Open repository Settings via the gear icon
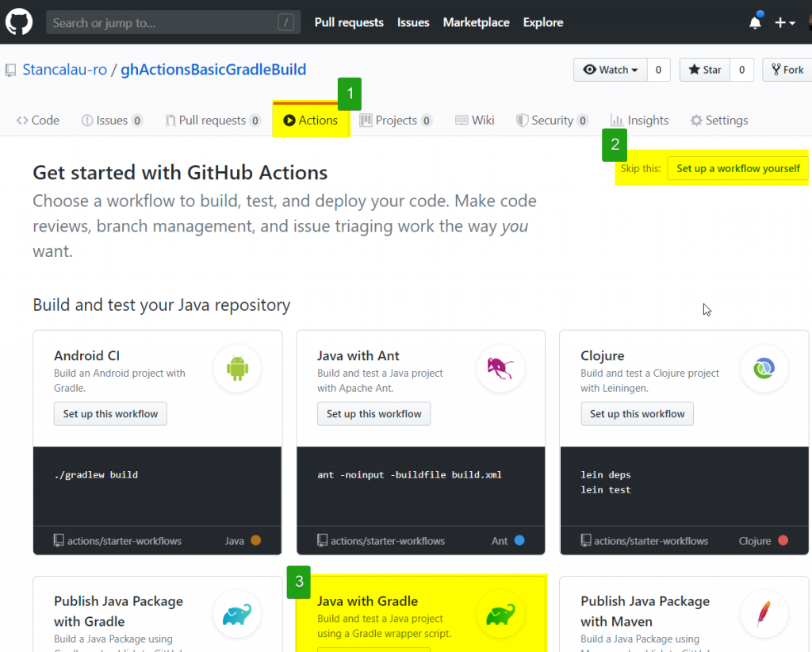Screen dimensions: 812x652 [x=695, y=120]
